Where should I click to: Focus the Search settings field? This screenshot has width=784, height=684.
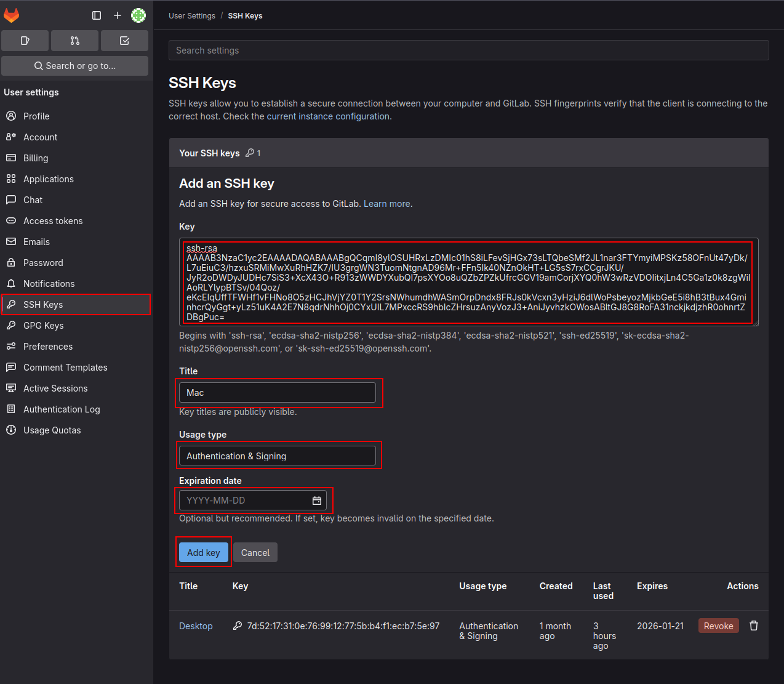[469, 50]
